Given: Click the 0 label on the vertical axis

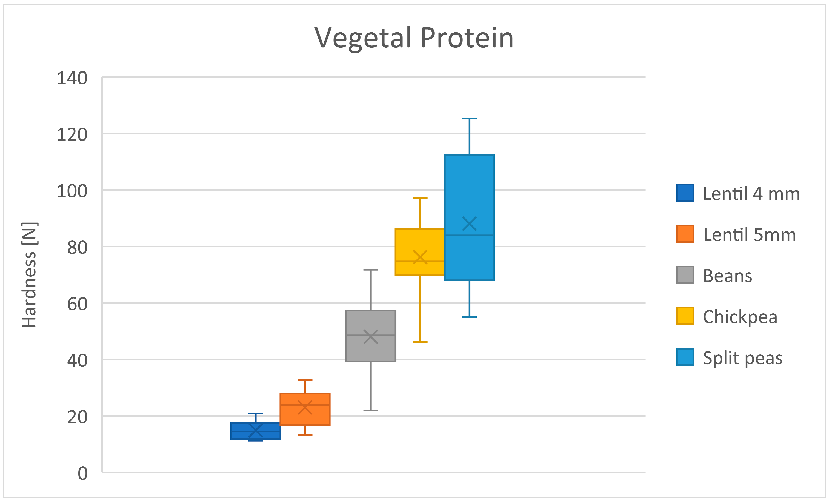Looking at the screenshot, I should coord(83,473).
